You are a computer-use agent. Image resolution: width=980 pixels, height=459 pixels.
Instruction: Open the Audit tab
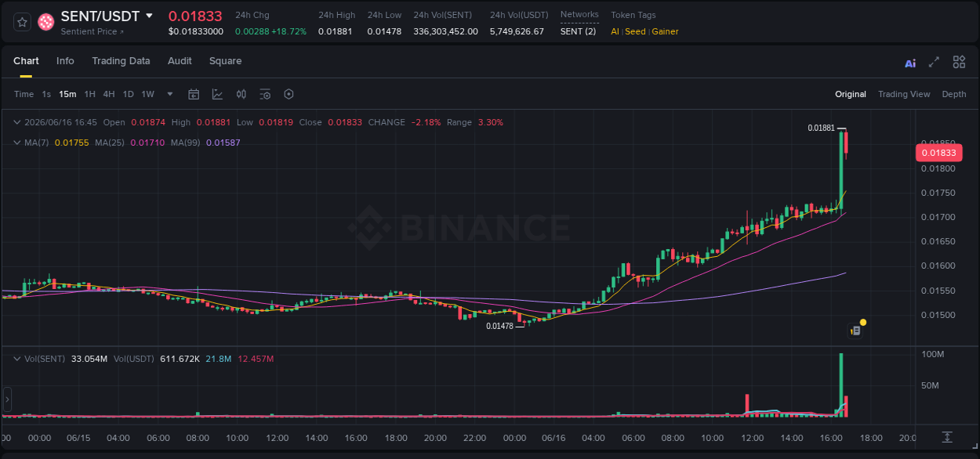[x=180, y=61]
